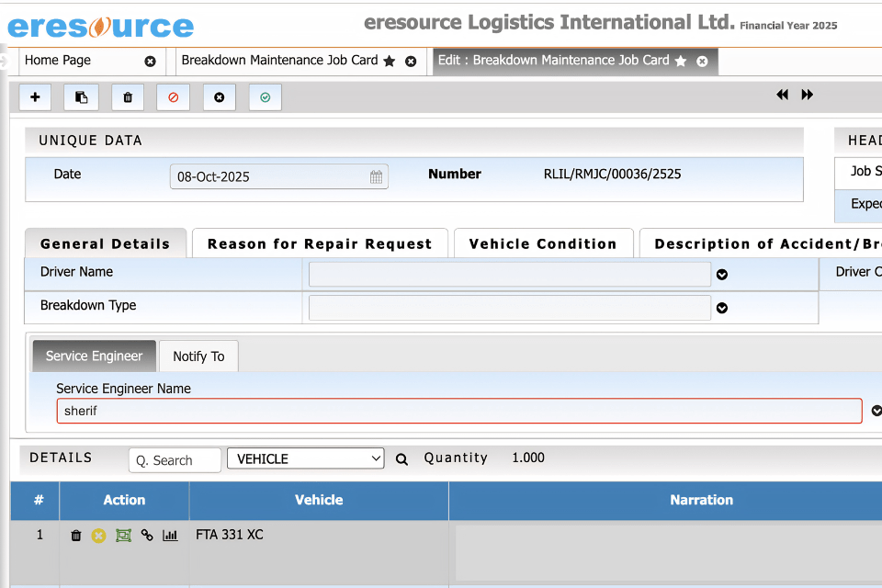882x588 pixels.
Task: Click the red cancel circle toolbar icon
Action: 174,97
